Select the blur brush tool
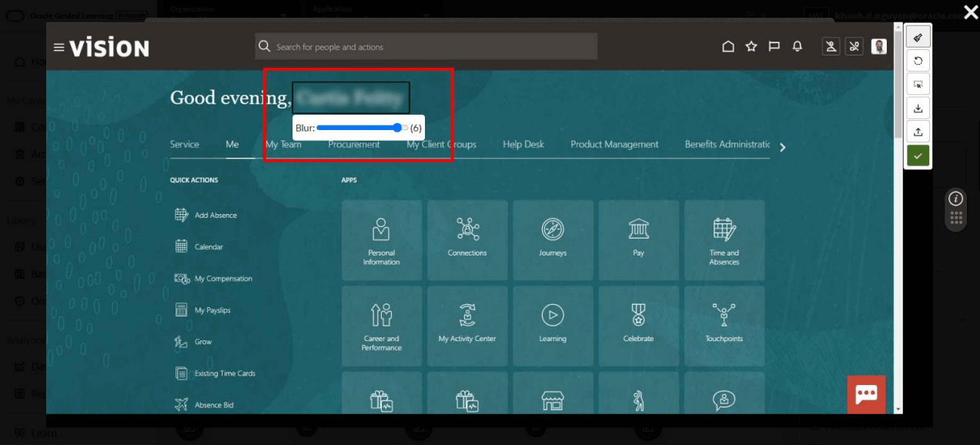Viewport: 980px width, 445px height. point(918,37)
